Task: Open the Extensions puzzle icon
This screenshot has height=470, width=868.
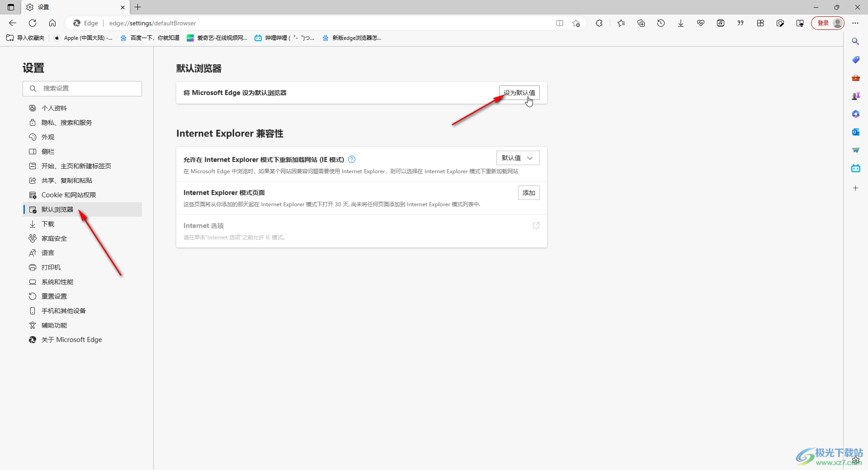Action: pos(599,23)
